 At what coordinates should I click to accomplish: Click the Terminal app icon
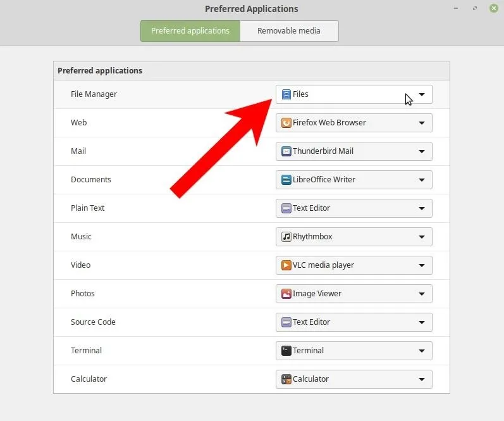pos(286,351)
